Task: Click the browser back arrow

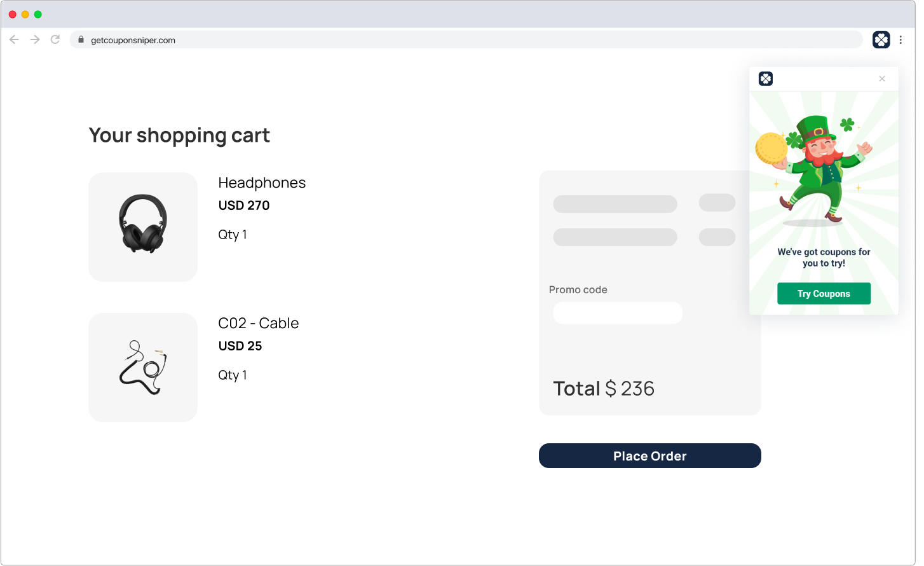Action: coord(14,39)
